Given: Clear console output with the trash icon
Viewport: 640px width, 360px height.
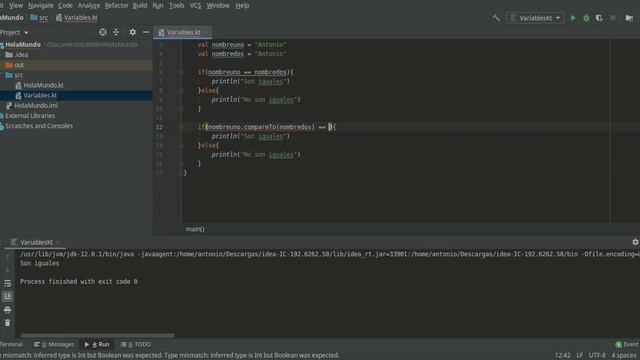Looking at the screenshot, I should 7,323.
